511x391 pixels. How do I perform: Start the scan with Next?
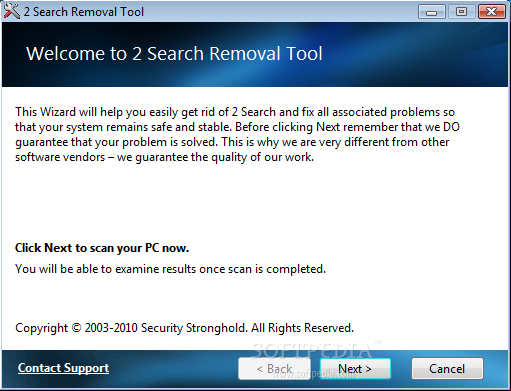355,369
